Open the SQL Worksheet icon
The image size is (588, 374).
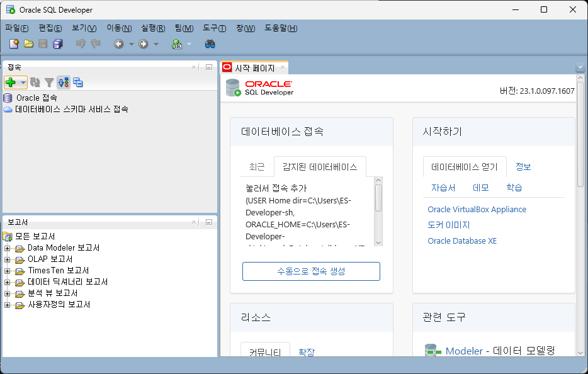177,44
